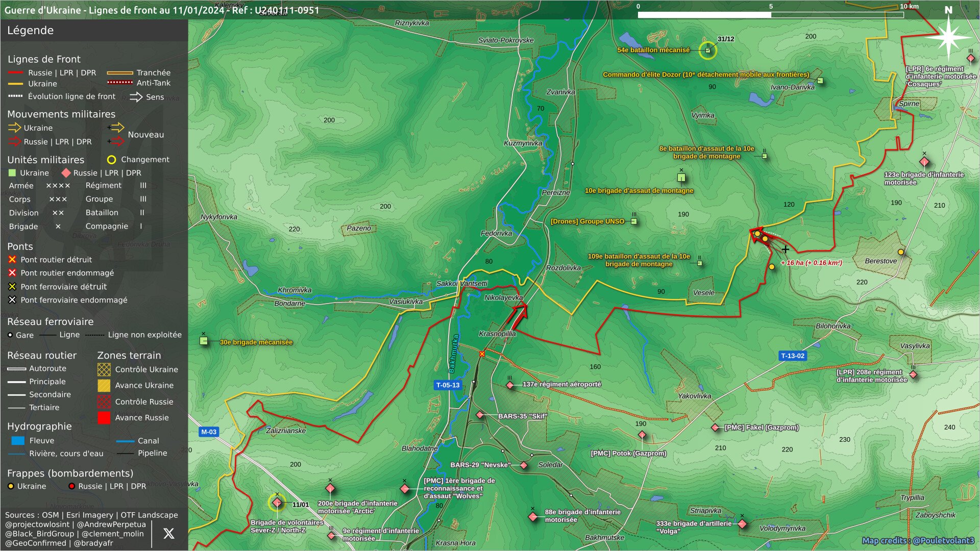980x551 pixels.
Task: Click the Sviato-Pokrovske village label
Action: (506, 40)
